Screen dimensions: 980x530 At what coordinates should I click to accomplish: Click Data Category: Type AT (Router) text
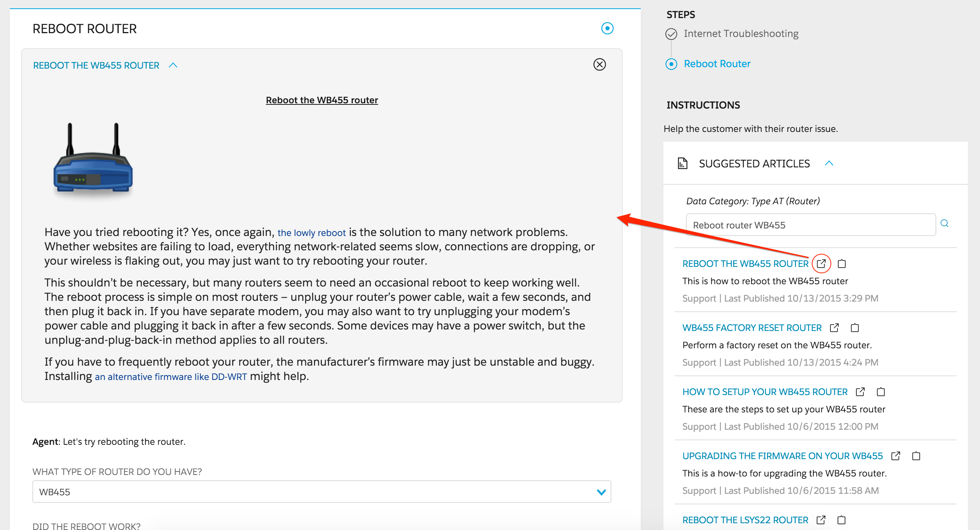(x=752, y=201)
